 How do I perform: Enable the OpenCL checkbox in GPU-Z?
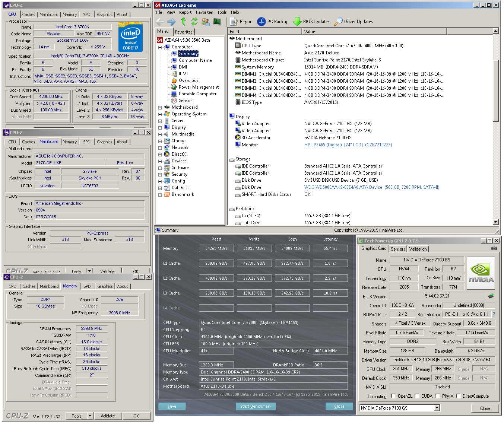click(x=393, y=396)
